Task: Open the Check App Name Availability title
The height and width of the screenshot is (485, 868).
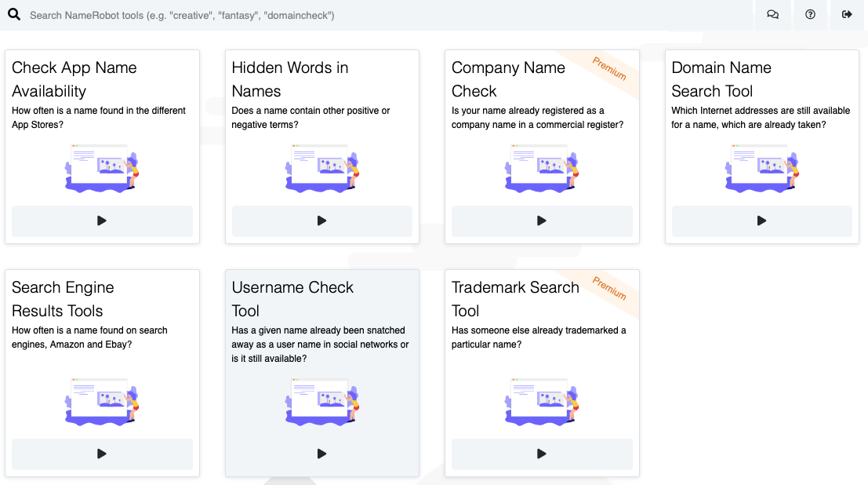Action: (x=74, y=79)
